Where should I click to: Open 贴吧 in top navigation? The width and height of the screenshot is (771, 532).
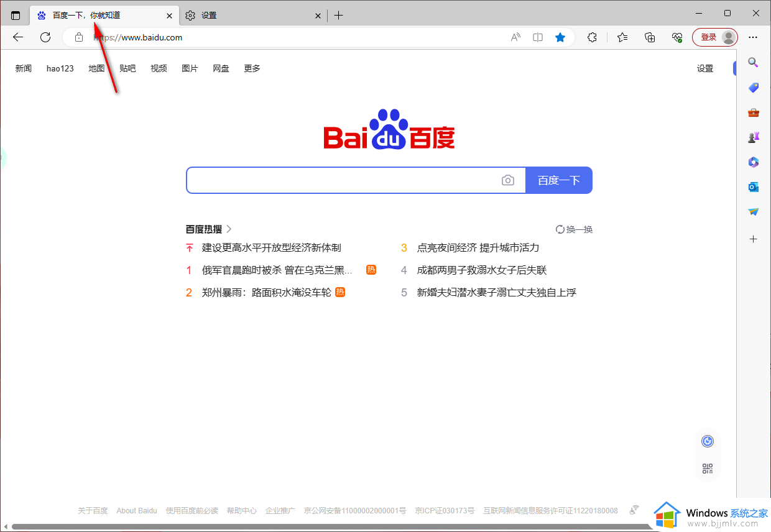point(127,68)
